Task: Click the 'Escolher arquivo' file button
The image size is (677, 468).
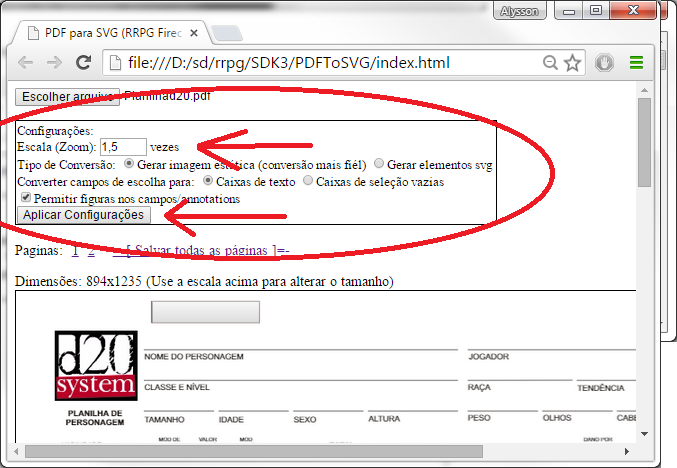Action: [x=67, y=97]
